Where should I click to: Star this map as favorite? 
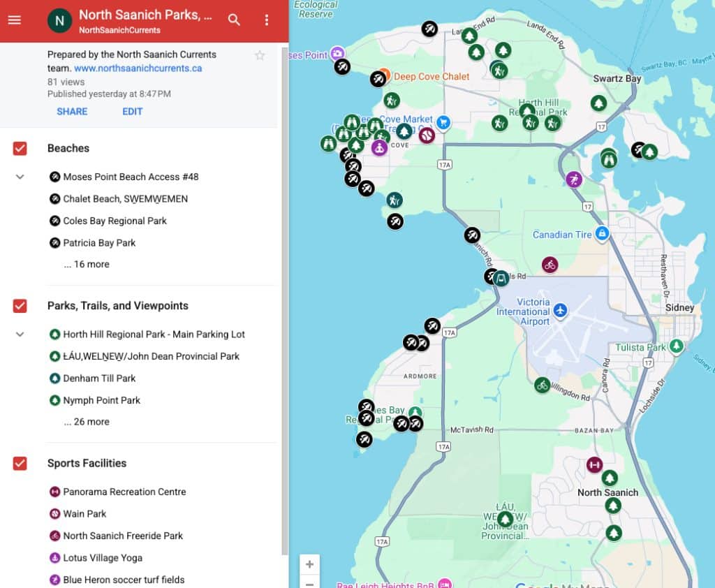click(x=260, y=55)
